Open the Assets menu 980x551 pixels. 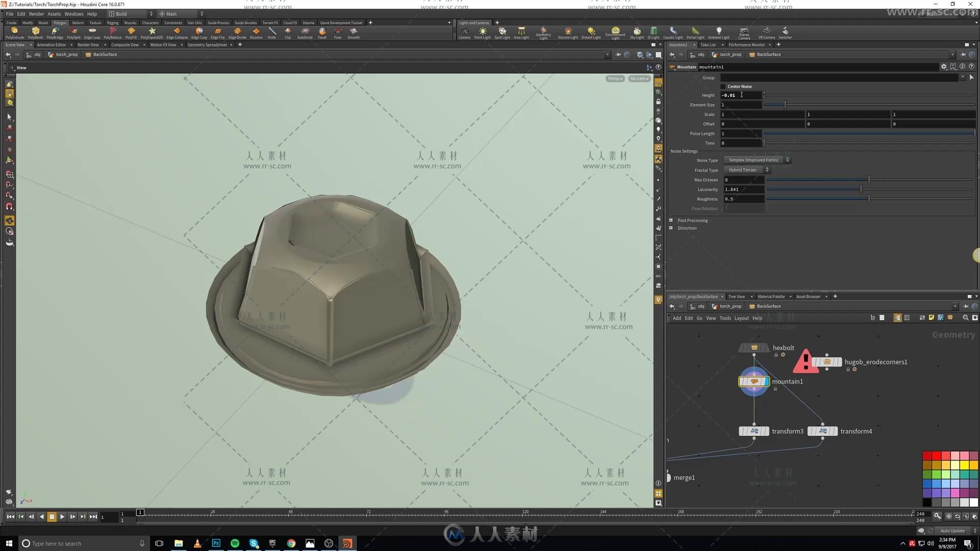click(x=54, y=14)
